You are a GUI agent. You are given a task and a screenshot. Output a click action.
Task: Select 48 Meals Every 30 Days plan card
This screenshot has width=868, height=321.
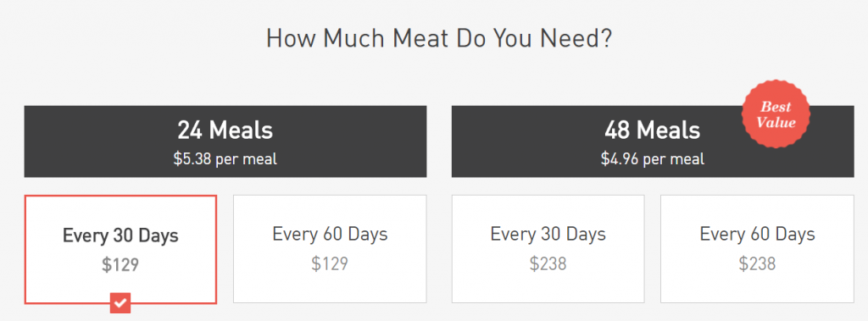[x=548, y=248]
